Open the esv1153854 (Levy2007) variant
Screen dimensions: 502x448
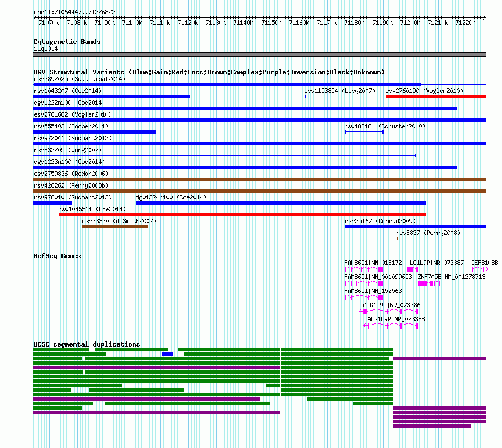pyautogui.click(x=305, y=96)
